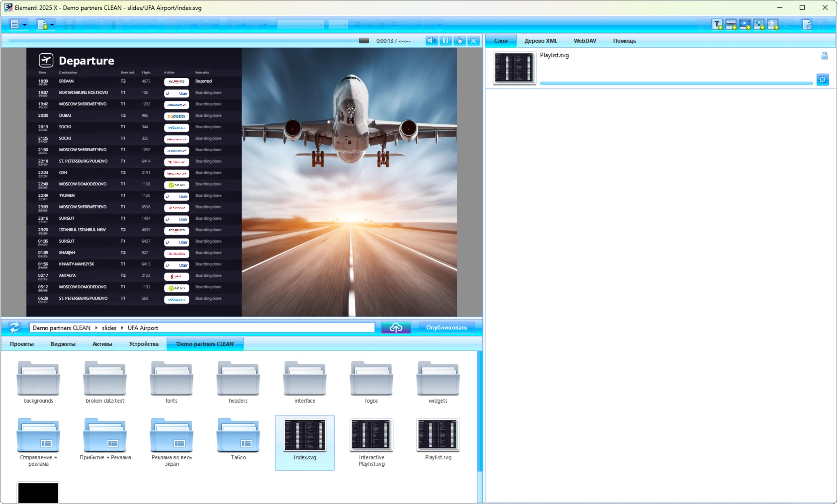Expand the breadcrumb arrow after slides
This screenshot has width=837, height=504.
[x=122, y=328]
